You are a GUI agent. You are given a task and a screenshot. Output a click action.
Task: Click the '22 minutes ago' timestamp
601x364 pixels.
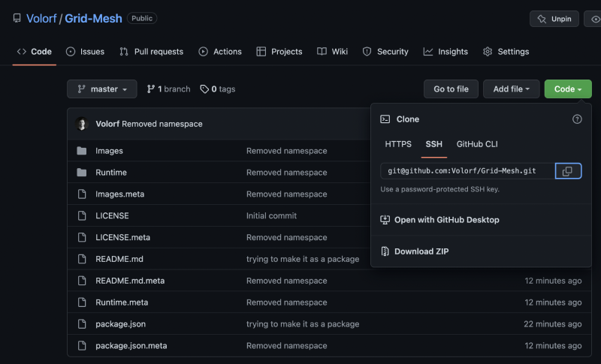tap(553, 324)
